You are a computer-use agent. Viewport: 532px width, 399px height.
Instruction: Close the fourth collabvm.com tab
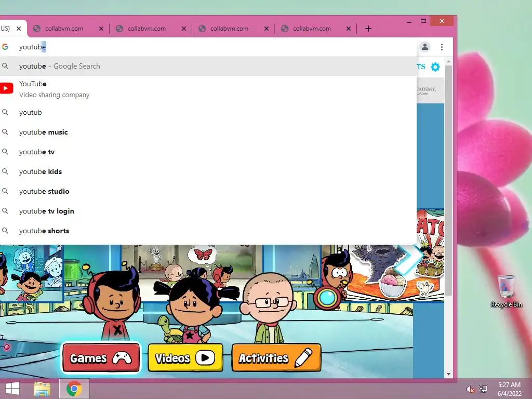(349, 29)
